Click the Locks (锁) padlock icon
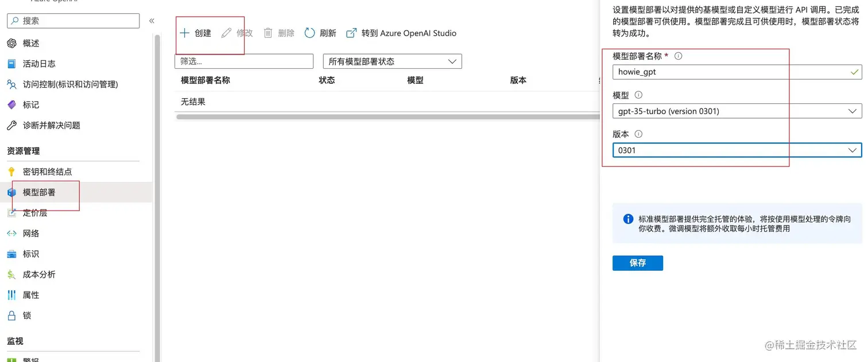 11,316
